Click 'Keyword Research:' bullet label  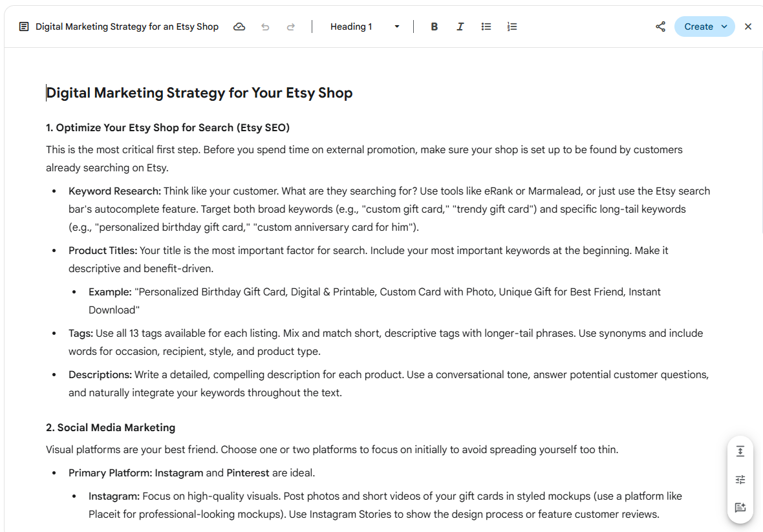click(x=115, y=191)
